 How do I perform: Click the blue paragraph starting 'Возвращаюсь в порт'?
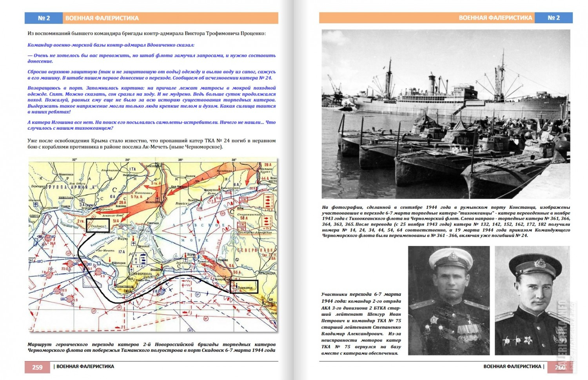pyautogui.click(x=151, y=100)
